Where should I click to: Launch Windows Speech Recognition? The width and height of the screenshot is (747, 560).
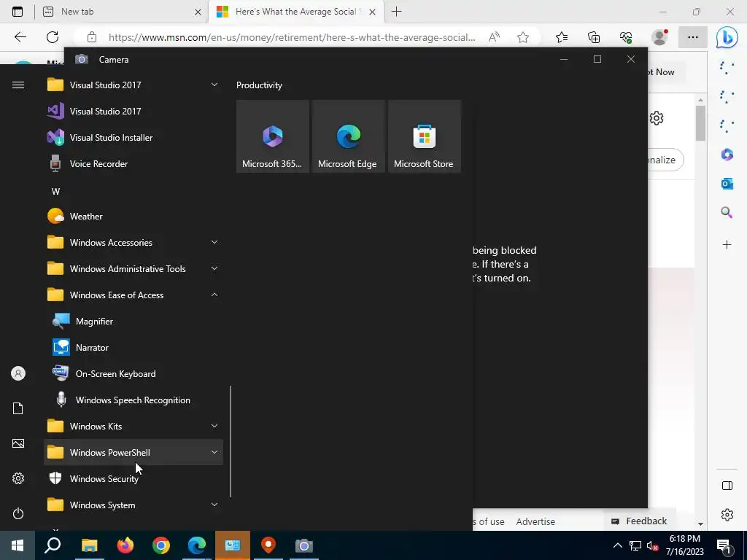(x=133, y=400)
